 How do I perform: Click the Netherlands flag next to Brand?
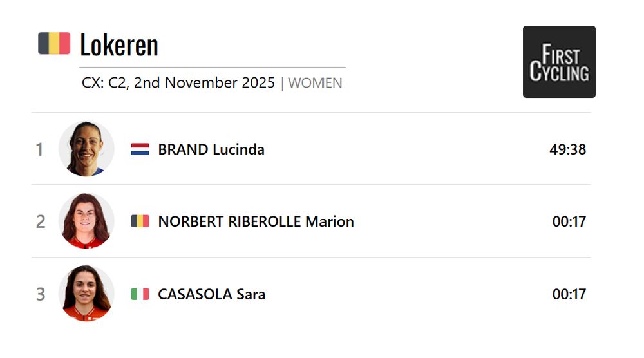pos(140,149)
